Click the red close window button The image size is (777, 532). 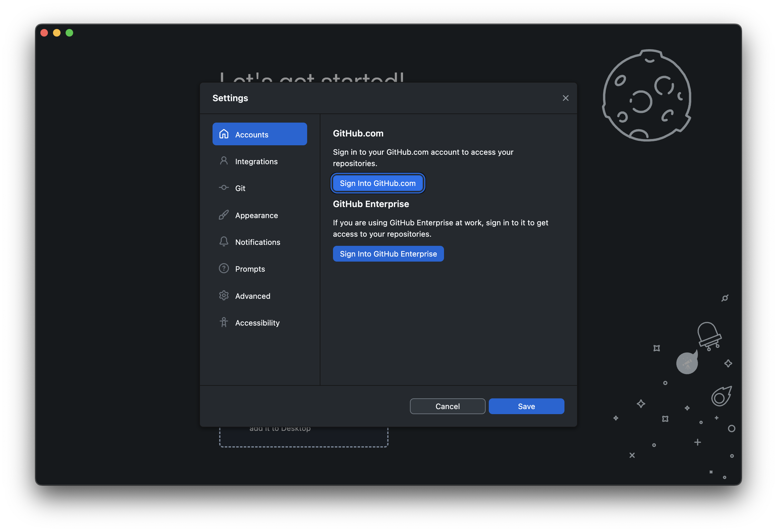click(x=44, y=33)
